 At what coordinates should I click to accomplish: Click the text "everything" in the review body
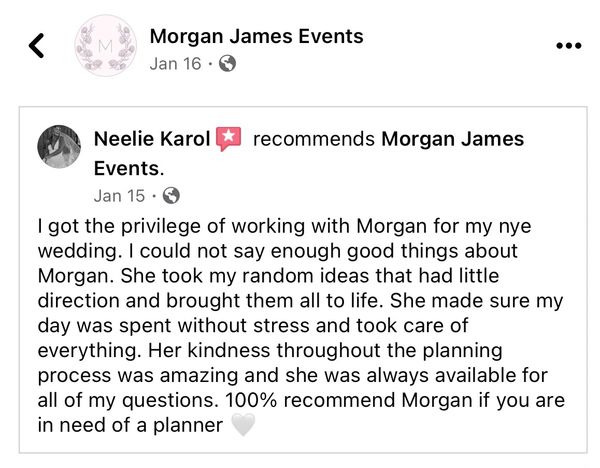[85, 351]
